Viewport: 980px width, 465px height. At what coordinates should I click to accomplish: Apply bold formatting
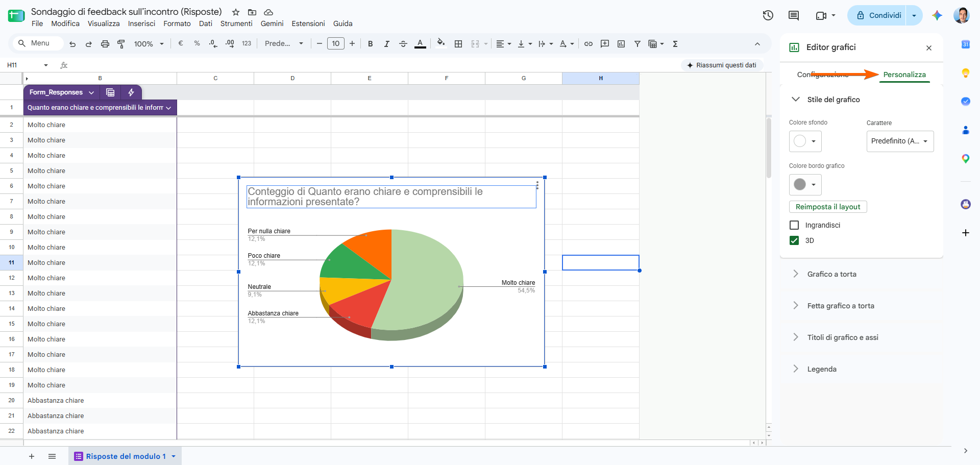coord(371,44)
